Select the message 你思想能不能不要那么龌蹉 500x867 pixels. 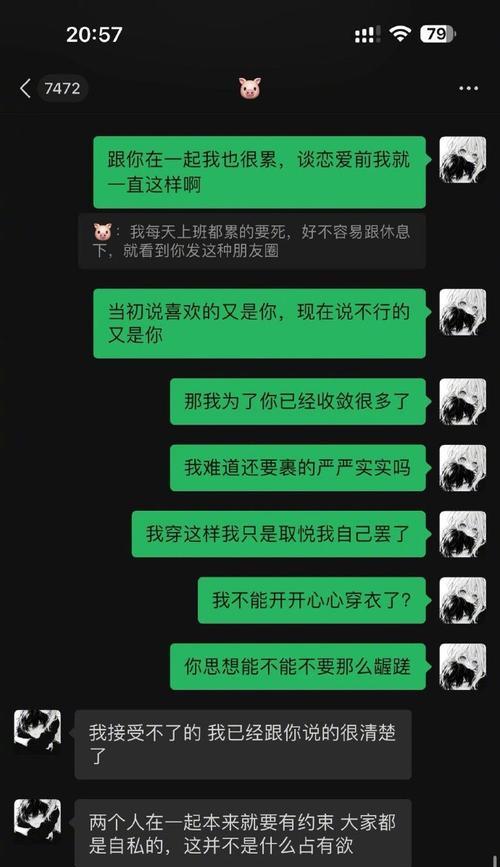[x=298, y=667]
